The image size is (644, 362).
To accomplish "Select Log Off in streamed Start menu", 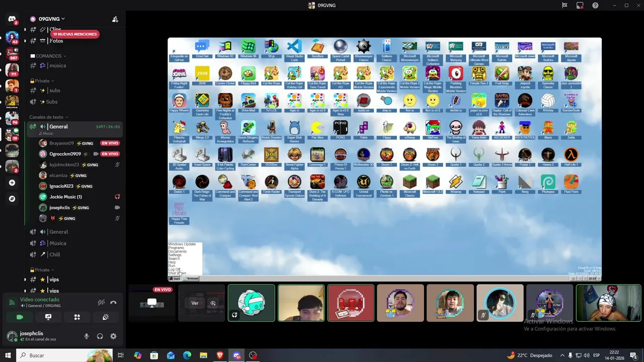I will coord(174,269).
